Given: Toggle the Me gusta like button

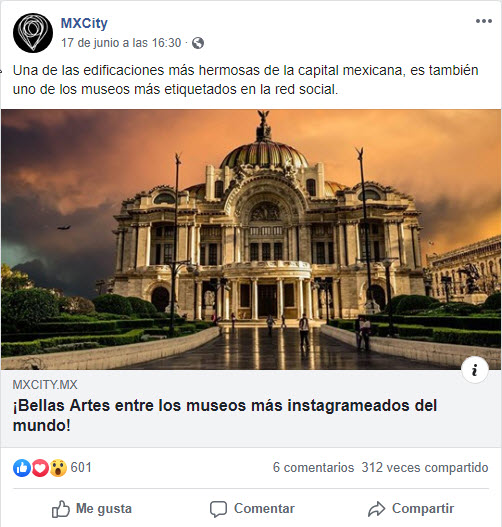Looking at the screenshot, I should click(x=92, y=509).
